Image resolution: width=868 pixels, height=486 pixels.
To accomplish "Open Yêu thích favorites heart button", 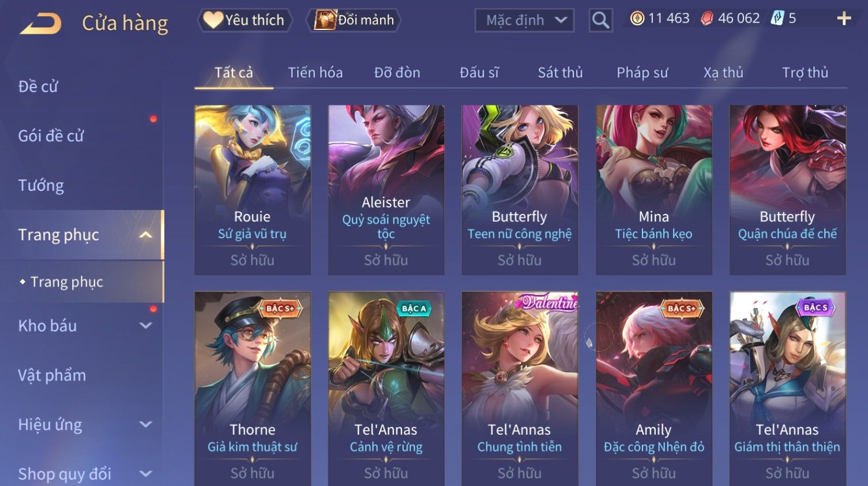I will tap(245, 20).
